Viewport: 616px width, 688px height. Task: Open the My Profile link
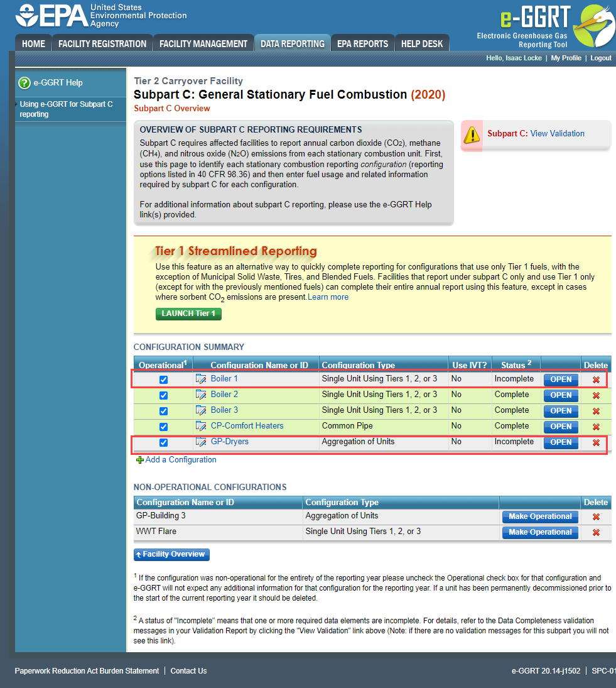566,58
